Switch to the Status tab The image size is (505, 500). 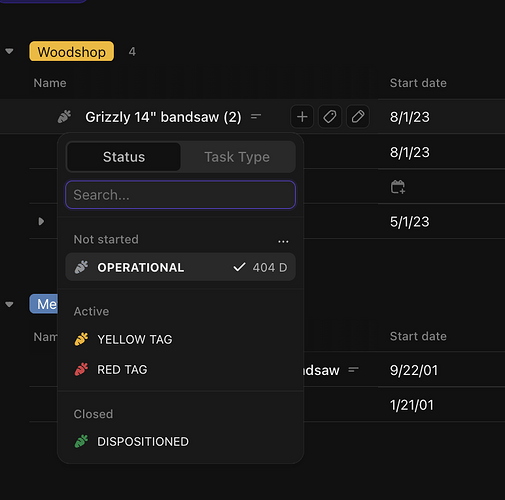[124, 157]
